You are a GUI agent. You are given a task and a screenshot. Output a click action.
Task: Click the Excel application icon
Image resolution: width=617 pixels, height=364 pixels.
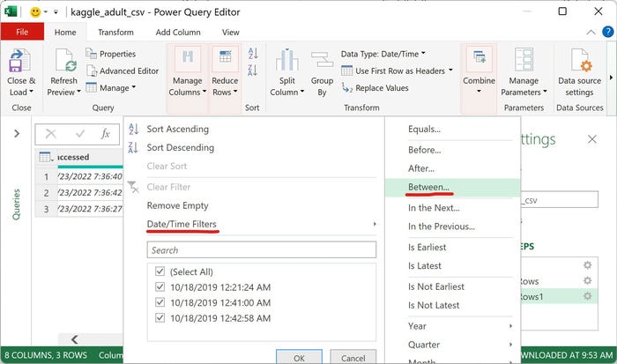pyautogui.click(x=11, y=11)
